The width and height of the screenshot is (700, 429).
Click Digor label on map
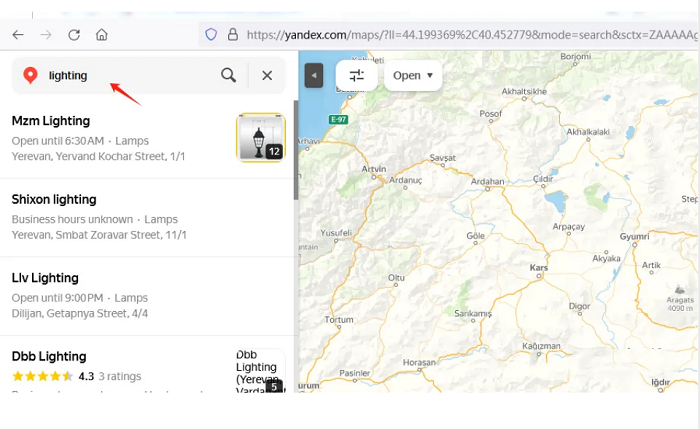(x=579, y=307)
